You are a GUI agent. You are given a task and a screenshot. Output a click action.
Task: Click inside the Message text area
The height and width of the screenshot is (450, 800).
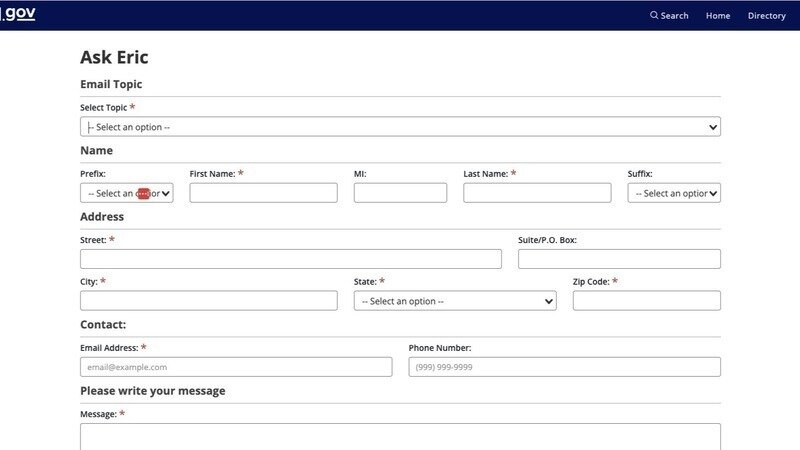point(400,436)
